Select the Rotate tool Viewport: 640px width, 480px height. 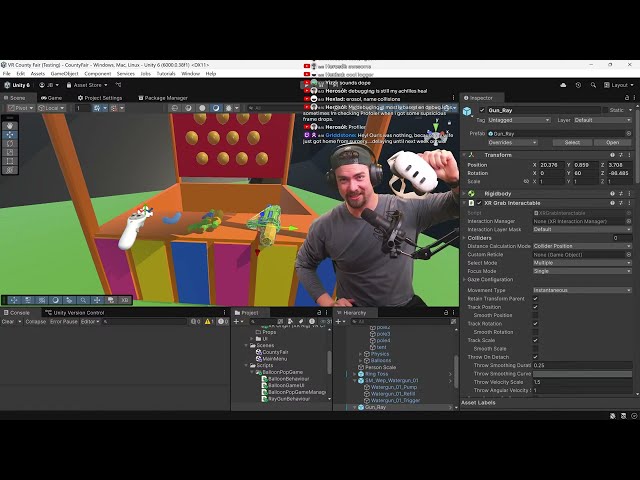10,143
